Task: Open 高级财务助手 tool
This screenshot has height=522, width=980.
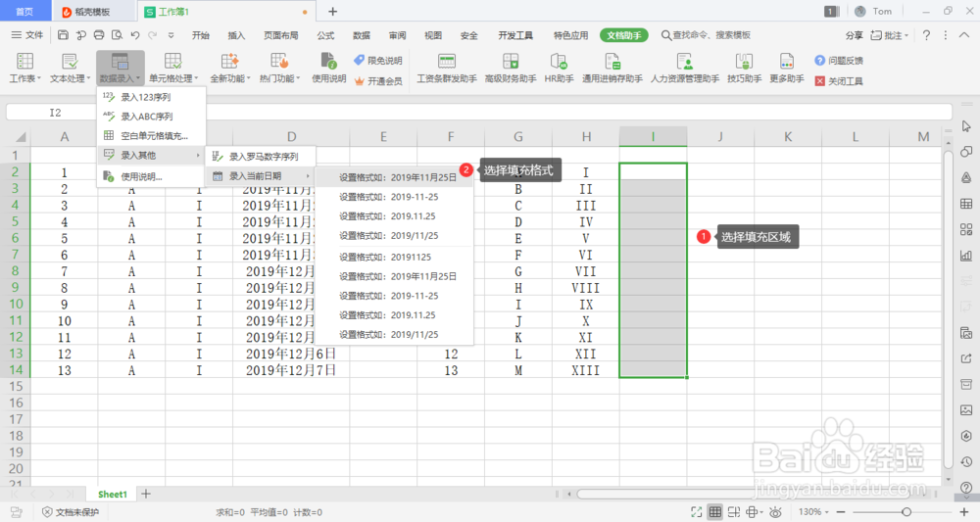Action: click(x=511, y=68)
